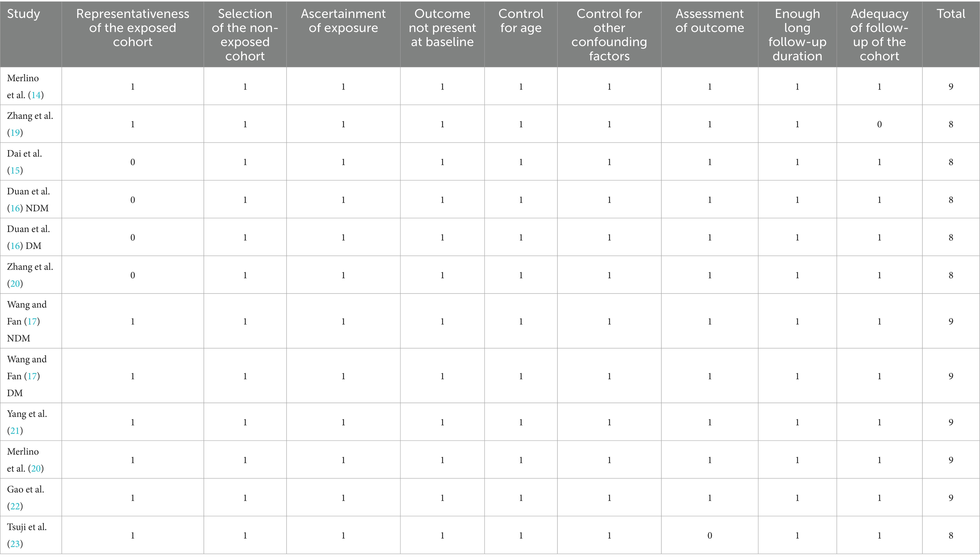Click Merlino et al. (14) total score 9
980x560 pixels.
click(x=951, y=86)
